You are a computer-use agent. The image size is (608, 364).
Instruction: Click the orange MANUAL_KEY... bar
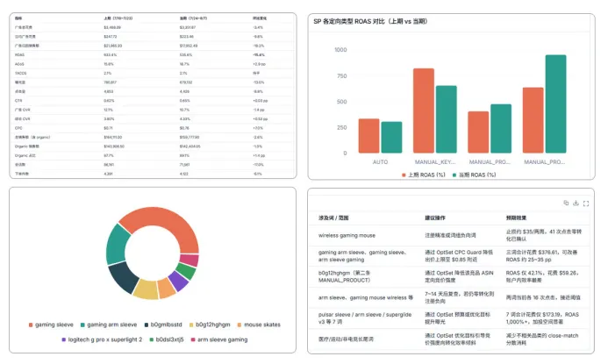(x=424, y=111)
